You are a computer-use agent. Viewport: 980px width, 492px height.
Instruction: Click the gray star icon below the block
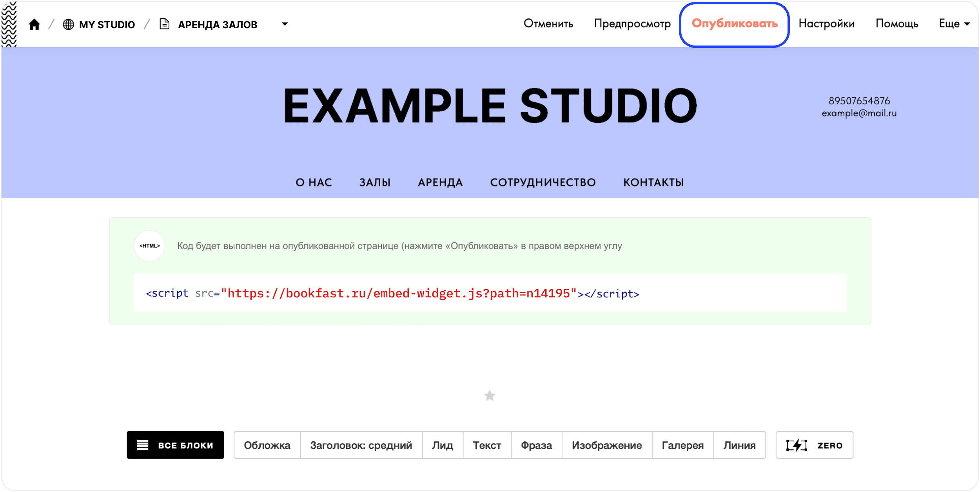tap(490, 395)
